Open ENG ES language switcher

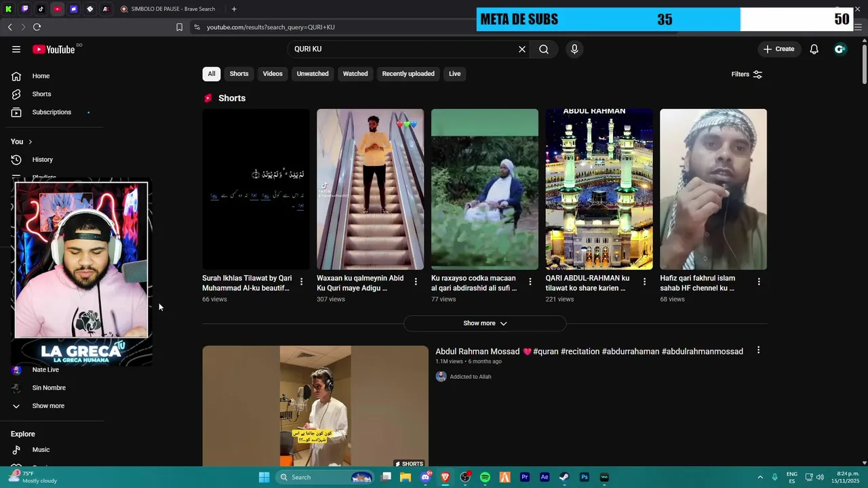pos(792,477)
